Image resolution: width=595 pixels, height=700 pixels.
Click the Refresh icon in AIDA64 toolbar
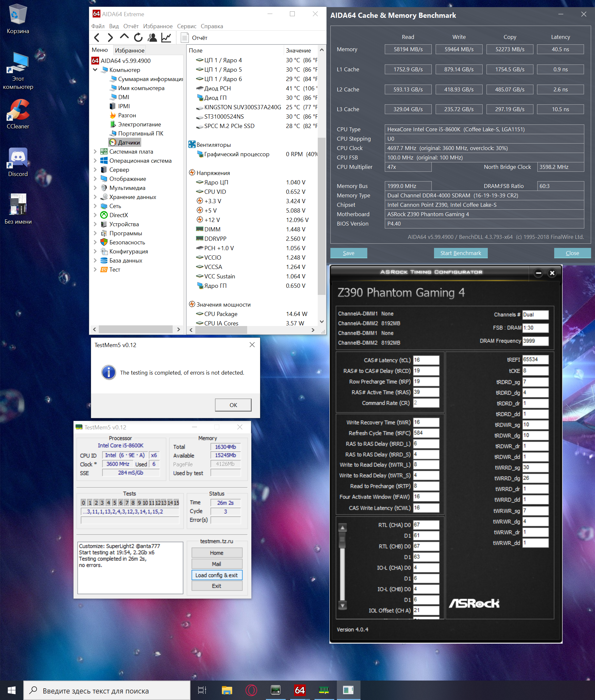(138, 38)
